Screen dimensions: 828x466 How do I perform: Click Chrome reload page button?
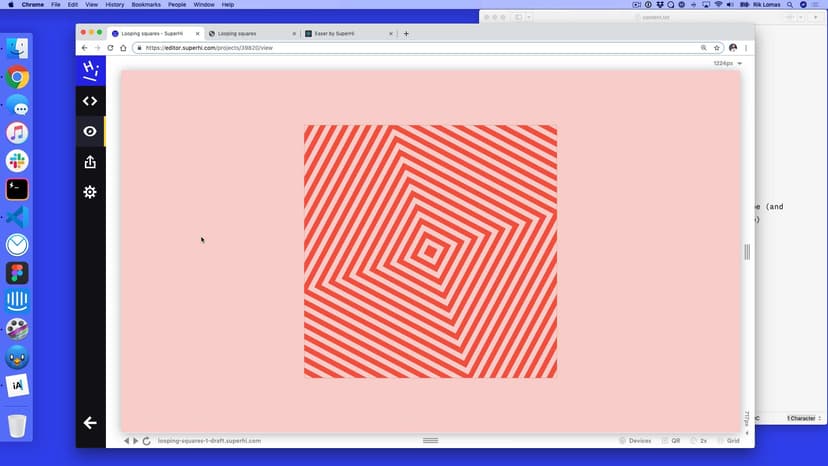(110, 48)
